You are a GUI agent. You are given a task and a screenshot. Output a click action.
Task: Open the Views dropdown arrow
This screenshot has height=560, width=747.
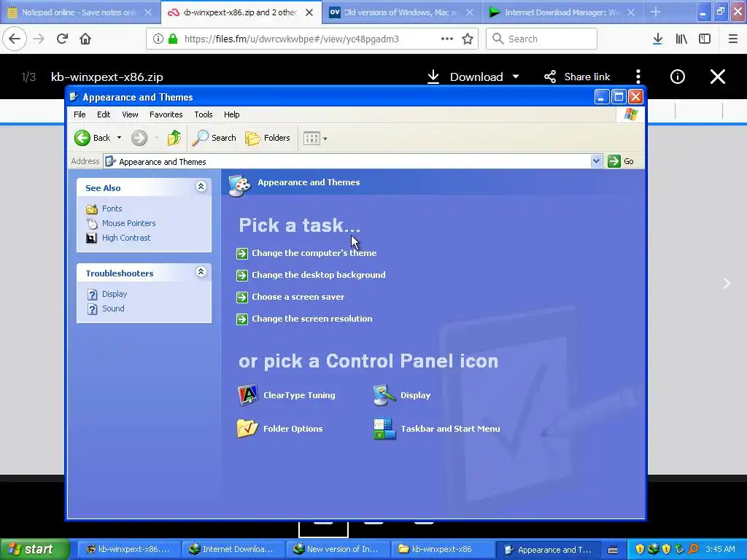pyautogui.click(x=325, y=139)
